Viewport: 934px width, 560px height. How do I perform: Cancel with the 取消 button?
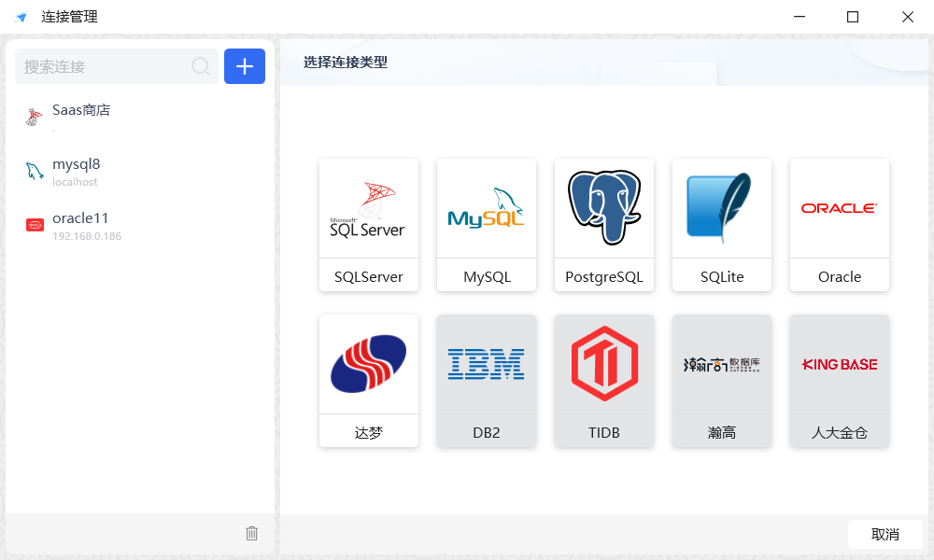tap(885, 535)
